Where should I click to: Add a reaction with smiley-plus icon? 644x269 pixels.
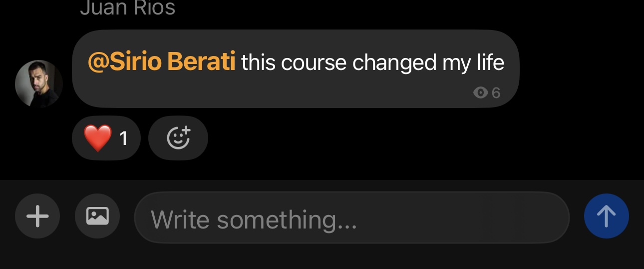coord(178,138)
